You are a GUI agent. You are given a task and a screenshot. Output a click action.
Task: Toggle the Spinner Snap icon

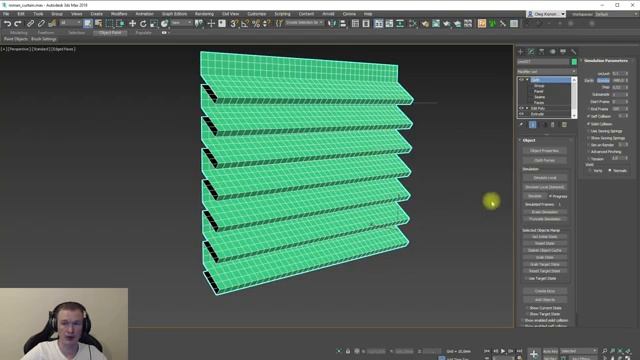click(x=267, y=24)
